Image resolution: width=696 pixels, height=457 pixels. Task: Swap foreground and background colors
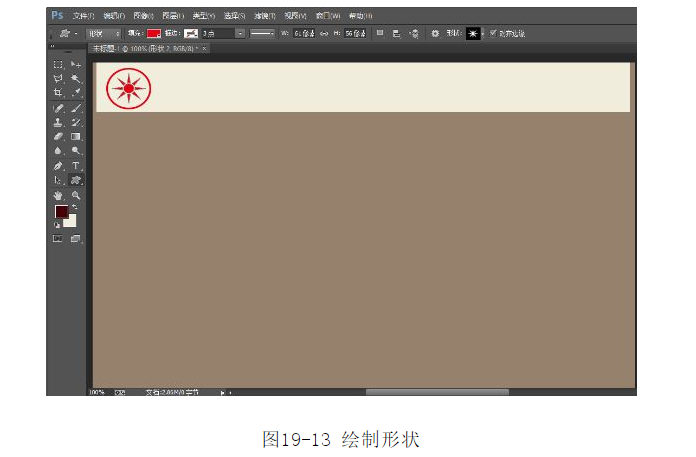coord(74,207)
